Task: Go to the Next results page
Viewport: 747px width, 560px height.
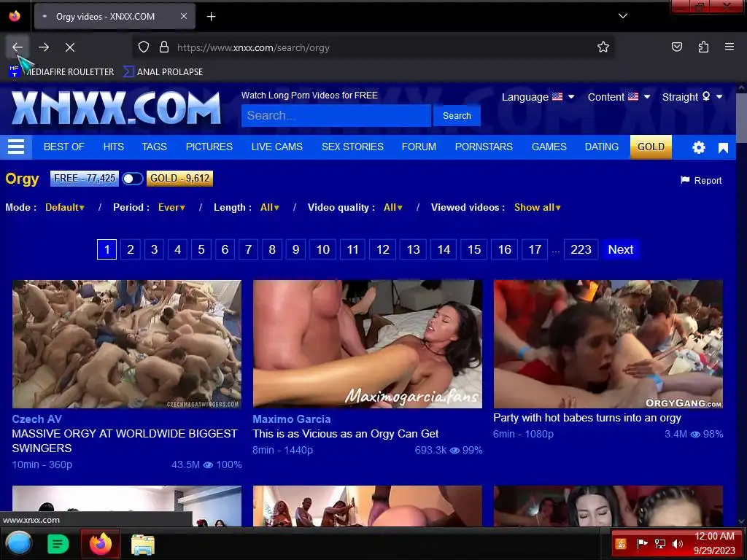Action: point(620,249)
